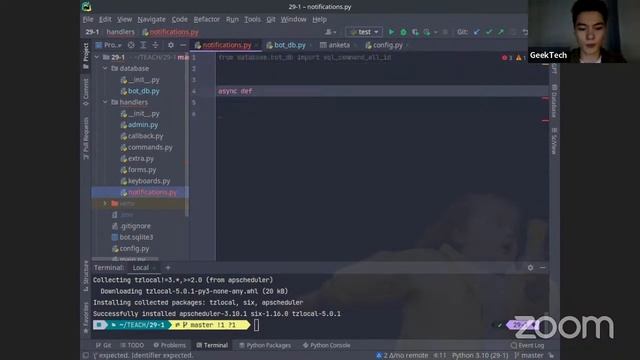640x360 pixels.
Task: Open the Window menu
Action: tap(293, 19)
